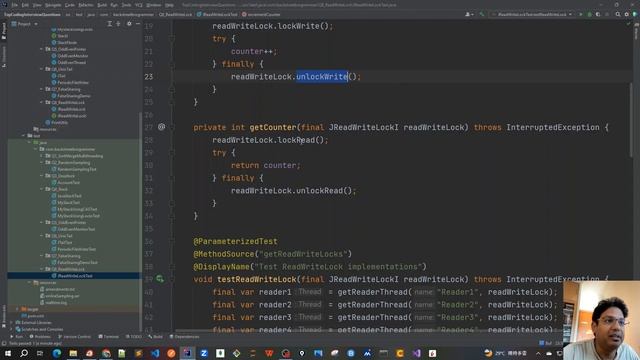
Task: Click the Project vertical tab on left edge
Action: pos(4,31)
